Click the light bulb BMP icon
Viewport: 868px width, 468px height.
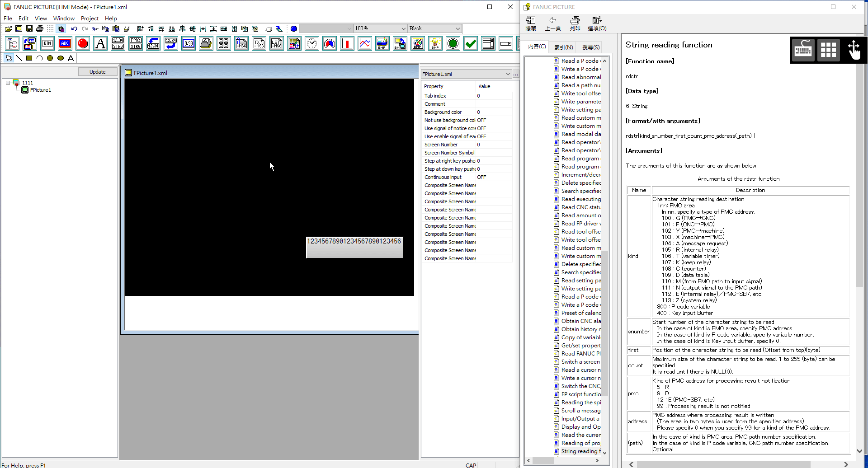[435, 43]
